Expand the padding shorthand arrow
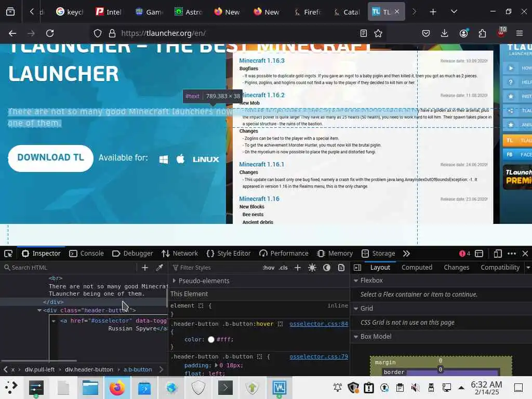 217,365
